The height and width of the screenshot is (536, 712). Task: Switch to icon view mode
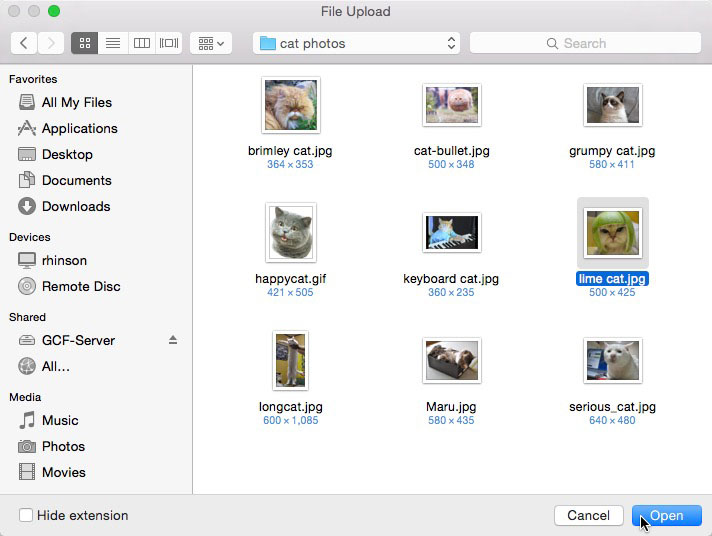(x=85, y=43)
